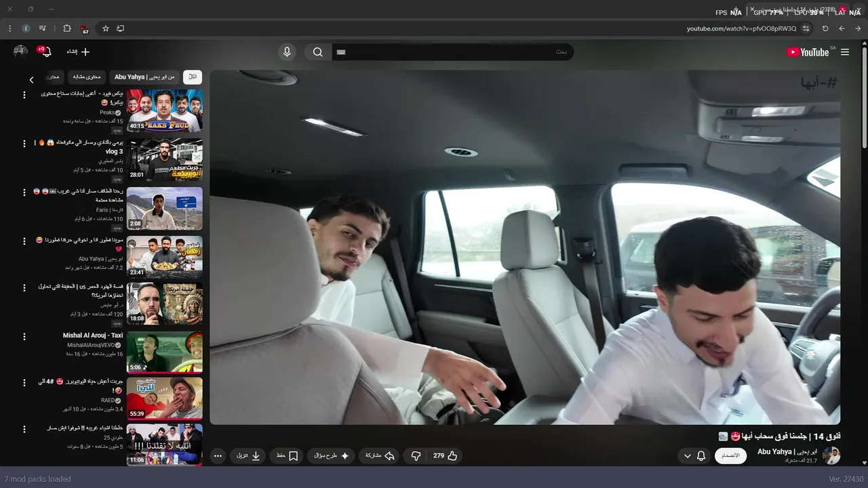Open the 28:01 vlog 3 thumbnail
Viewport: 868px width, 488px height.
point(165,159)
